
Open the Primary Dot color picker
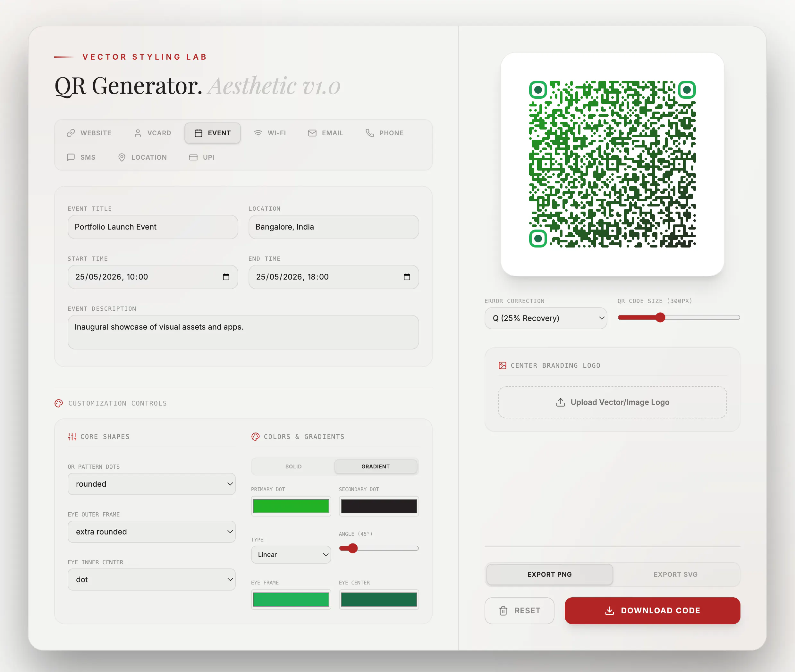291,506
